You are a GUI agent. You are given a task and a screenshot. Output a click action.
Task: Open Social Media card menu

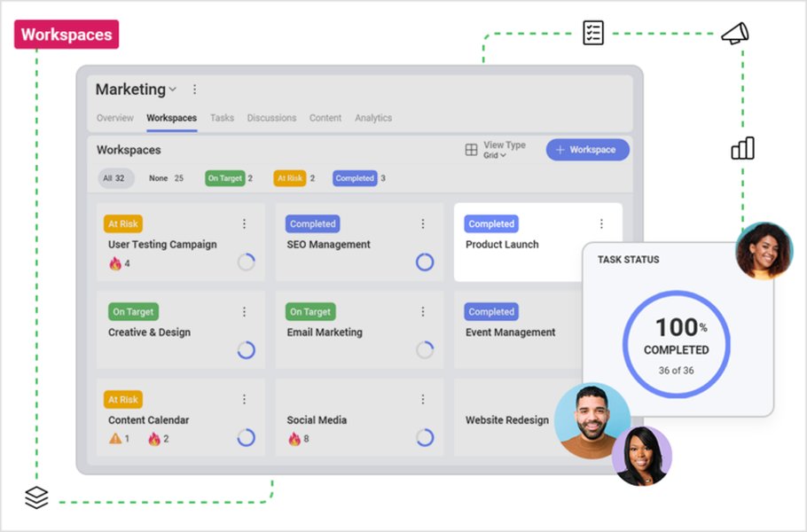pos(423,399)
